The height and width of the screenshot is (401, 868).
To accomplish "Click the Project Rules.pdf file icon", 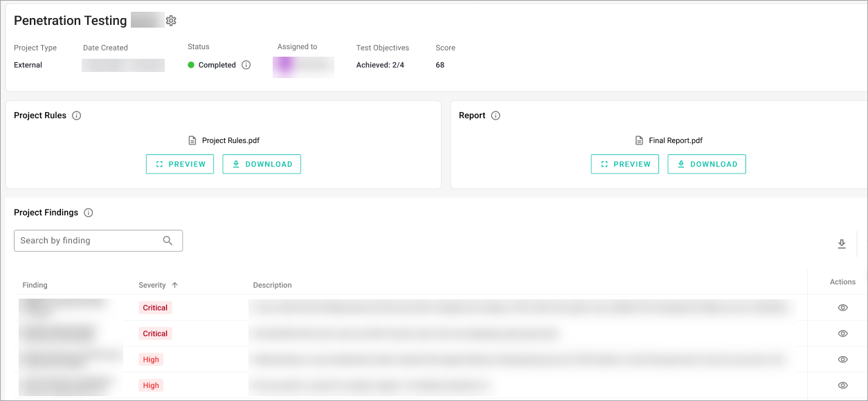I will (x=192, y=140).
